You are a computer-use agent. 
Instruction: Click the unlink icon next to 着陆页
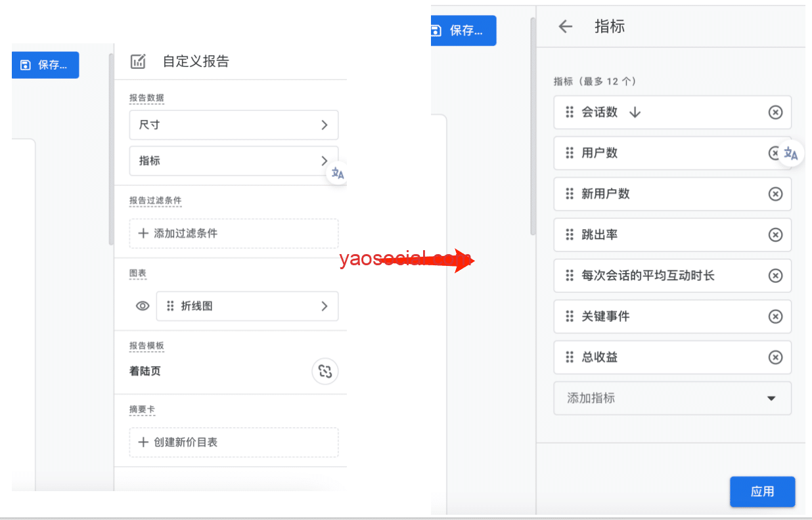(325, 372)
